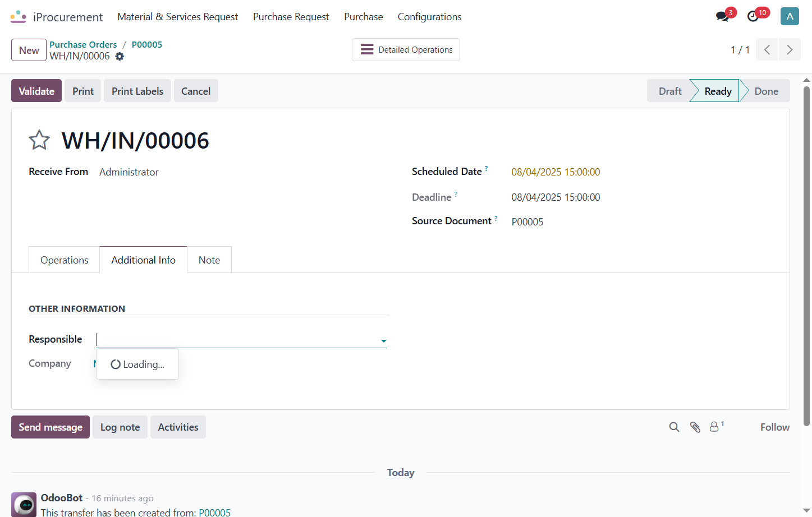
Task: Open the Deadline help tooltip icon
Action: pyautogui.click(x=456, y=194)
